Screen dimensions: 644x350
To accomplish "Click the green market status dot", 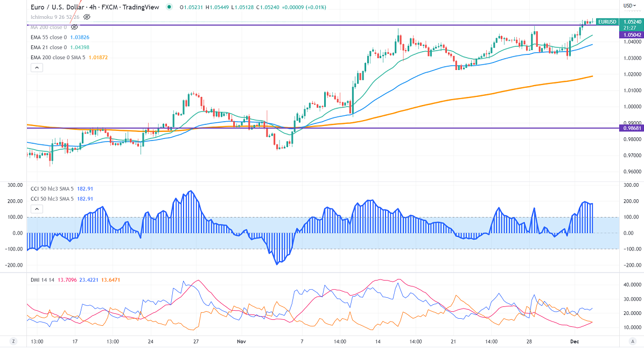I will click(x=169, y=7).
